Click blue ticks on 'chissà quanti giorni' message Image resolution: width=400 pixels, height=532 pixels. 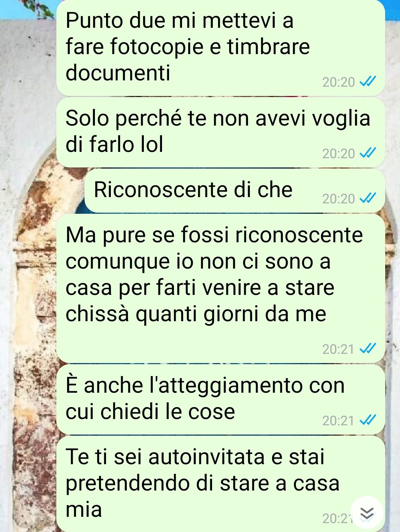point(368,349)
